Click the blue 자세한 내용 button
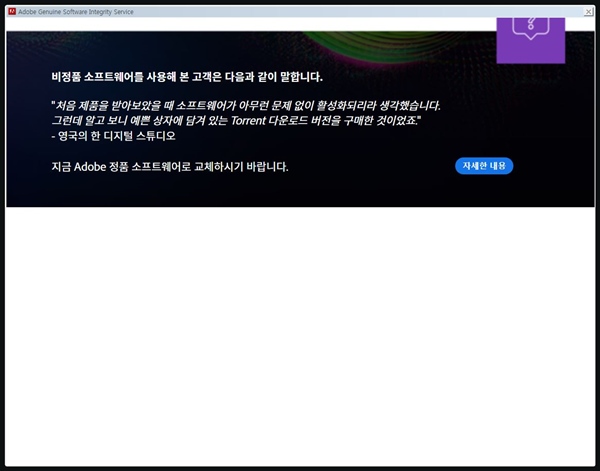 [484, 166]
